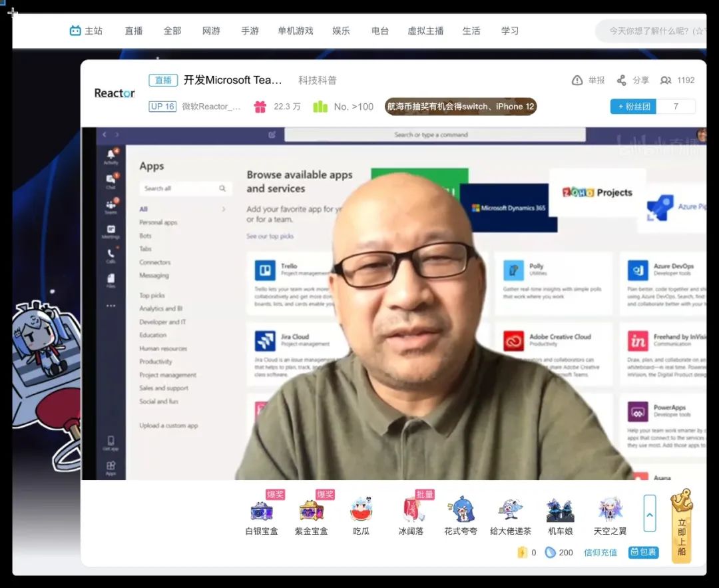Image resolution: width=719 pixels, height=588 pixels.
Task: Select the 紫金宝盒 gift icon
Action: click(x=311, y=510)
